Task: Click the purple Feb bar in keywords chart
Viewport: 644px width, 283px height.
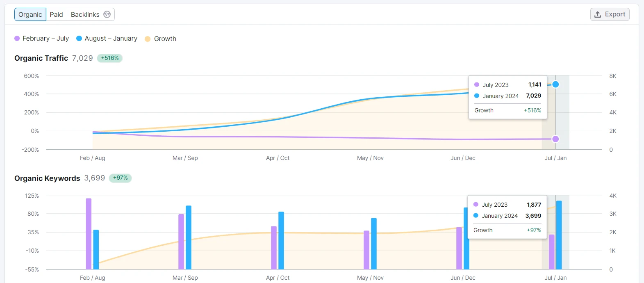Action: pyautogui.click(x=89, y=234)
